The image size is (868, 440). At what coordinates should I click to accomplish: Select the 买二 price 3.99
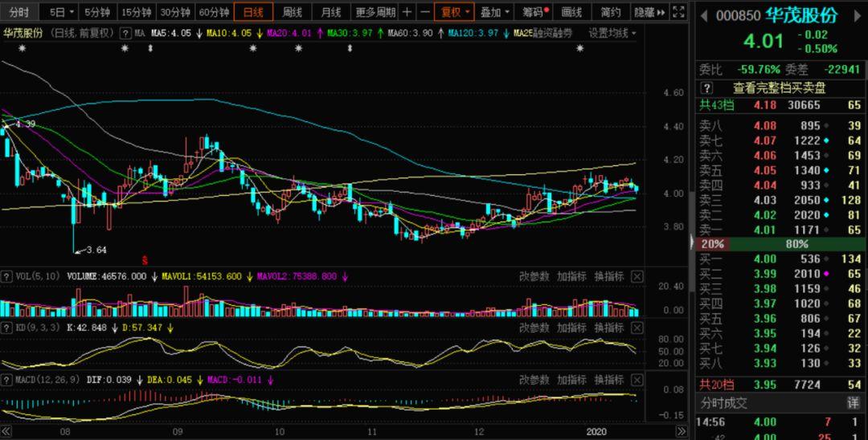coord(765,274)
